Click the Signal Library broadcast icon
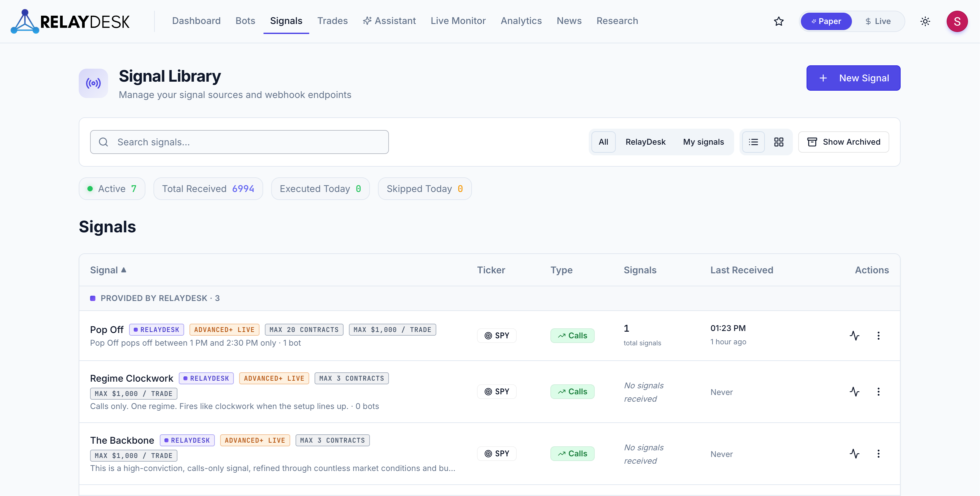 tap(93, 83)
